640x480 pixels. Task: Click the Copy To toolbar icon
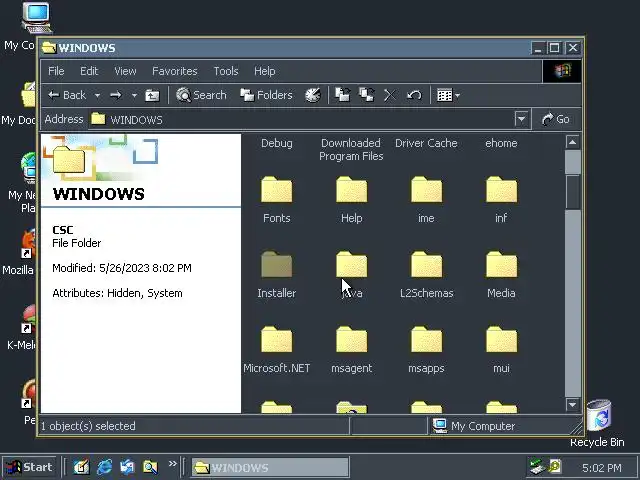click(x=366, y=96)
